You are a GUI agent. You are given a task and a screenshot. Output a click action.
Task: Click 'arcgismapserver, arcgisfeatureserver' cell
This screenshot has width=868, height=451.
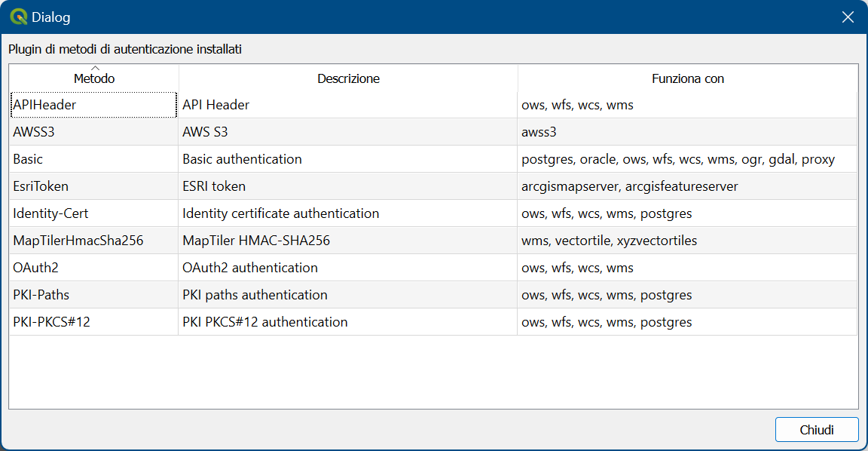(687, 186)
